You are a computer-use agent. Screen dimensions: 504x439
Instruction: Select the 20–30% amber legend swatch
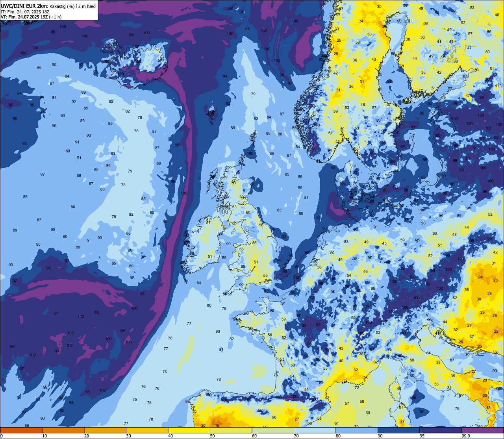[105, 430]
